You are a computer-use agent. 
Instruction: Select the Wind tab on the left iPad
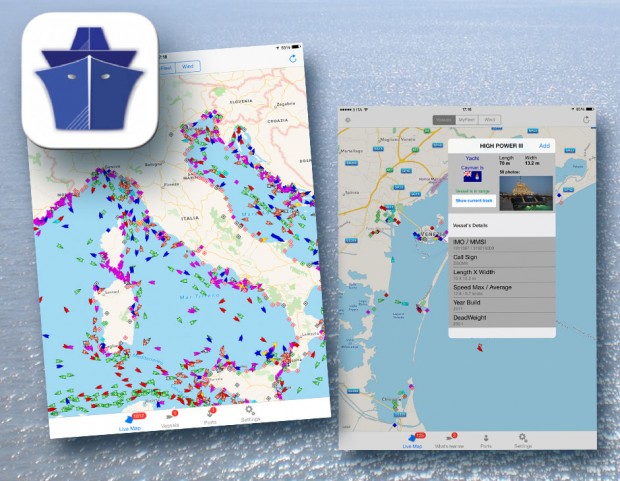pos(188,66)
